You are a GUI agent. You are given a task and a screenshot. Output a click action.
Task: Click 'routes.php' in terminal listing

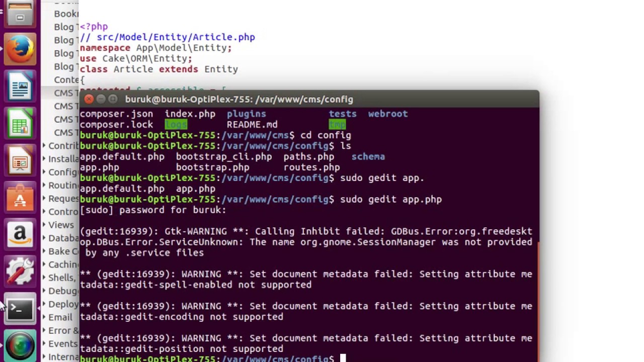point(312,167)
